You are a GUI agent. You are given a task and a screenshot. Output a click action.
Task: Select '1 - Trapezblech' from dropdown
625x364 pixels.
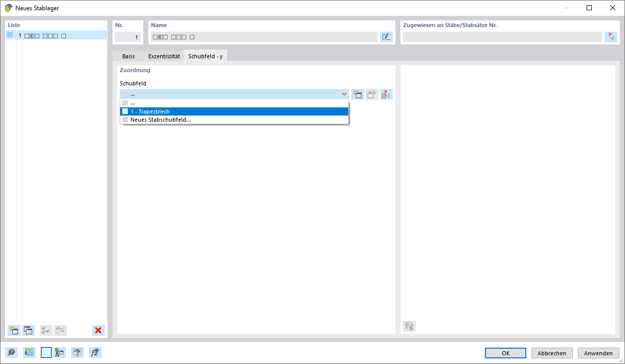234,111
